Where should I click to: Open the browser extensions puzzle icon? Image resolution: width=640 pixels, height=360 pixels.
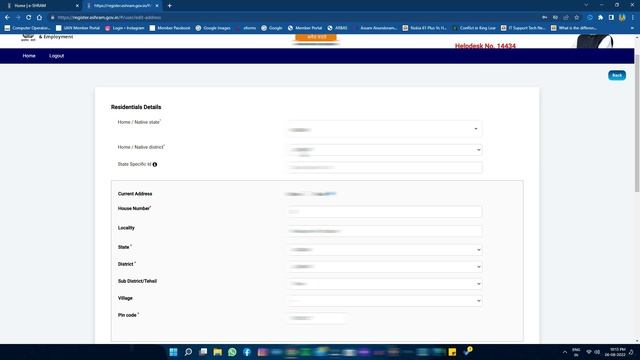(x=600, y=18)
